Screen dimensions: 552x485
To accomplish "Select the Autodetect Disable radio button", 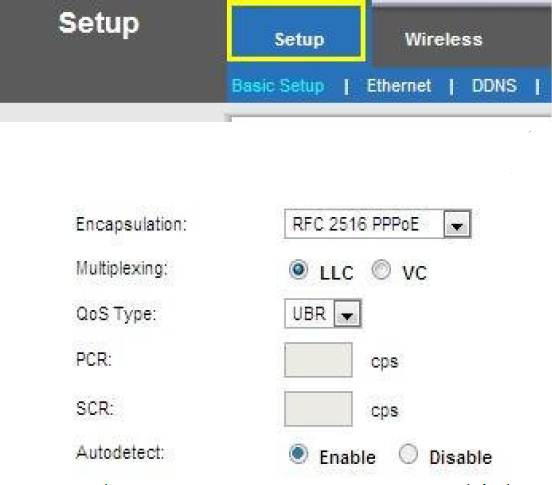I will (408, 454).
